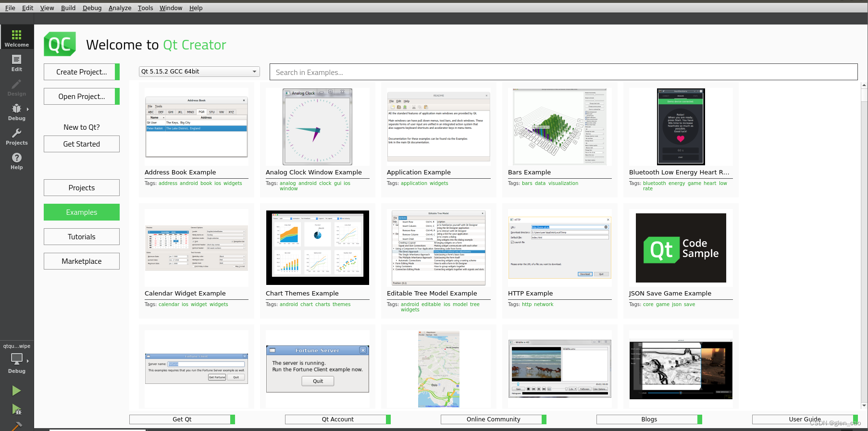The image size is (868, 431).
Task: Open the Blogs link button
Action: [649, 419]
